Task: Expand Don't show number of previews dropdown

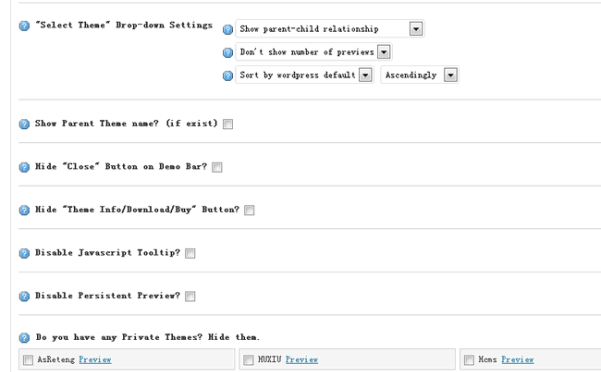Action: click(x=314, y=52)
